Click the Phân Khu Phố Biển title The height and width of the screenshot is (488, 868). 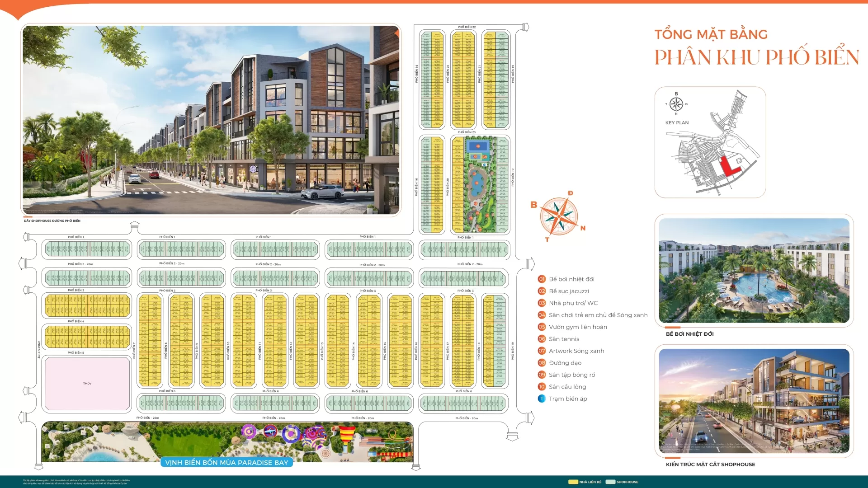[x=756, y=57]
